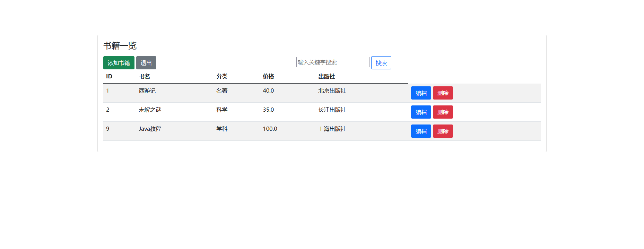Viewport: 644px width, 249px height.
Task: Focus the 输入关键字搜索 search field
Action: coord(333,62)
